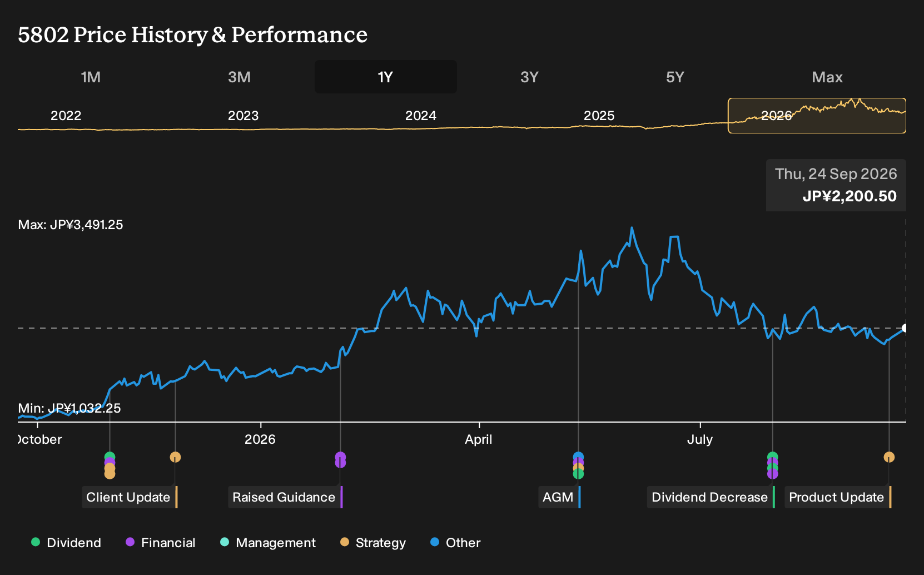Screen dimensions: 924x575
Task: Click the 2023 label on overview timeline
Action: [244, 116]
